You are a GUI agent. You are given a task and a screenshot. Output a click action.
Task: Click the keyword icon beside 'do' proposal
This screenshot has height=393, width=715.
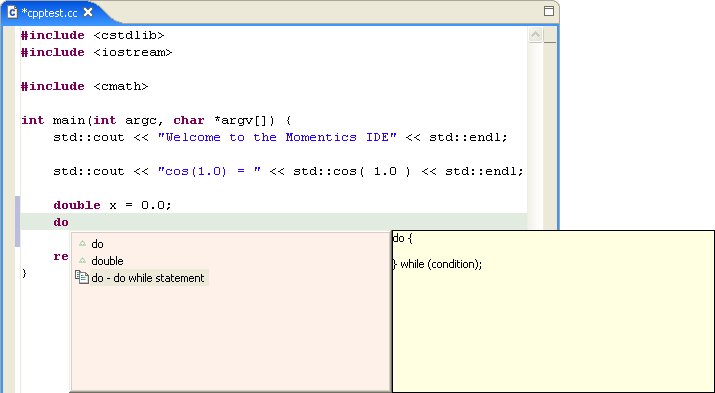click(x=82, y=243)
